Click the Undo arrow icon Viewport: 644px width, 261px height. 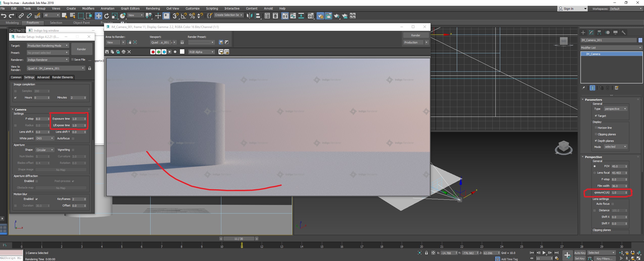click(4, 16)
